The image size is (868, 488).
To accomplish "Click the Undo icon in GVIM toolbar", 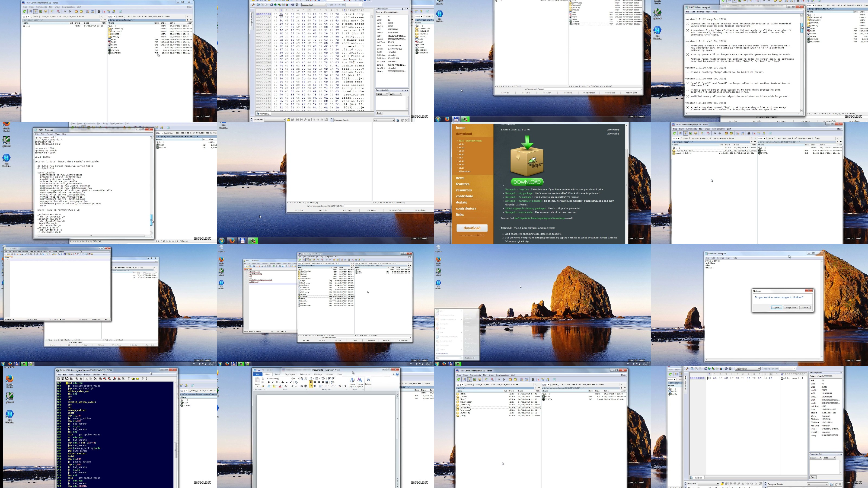I will tap(77, 379).
